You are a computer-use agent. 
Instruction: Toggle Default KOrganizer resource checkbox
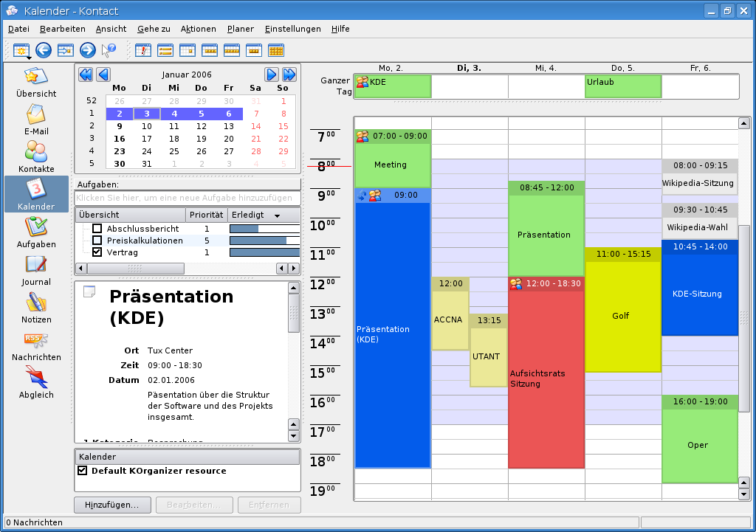(83, 470)
